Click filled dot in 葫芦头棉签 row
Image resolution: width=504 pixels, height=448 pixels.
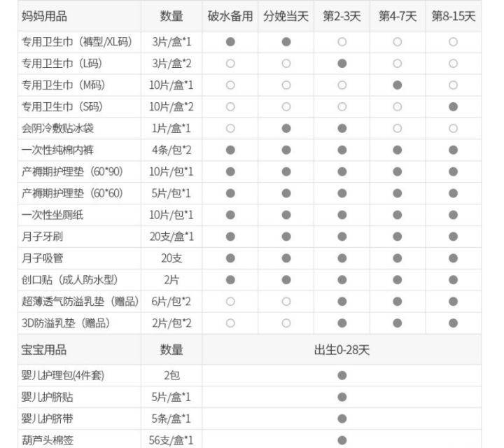point(342,440)
